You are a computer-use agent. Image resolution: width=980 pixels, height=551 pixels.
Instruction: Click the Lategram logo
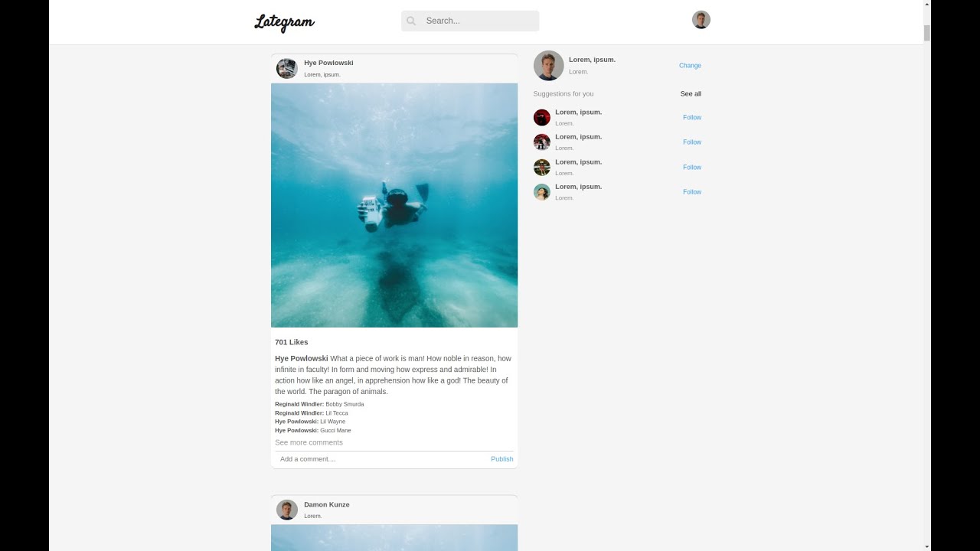(284, 22)
